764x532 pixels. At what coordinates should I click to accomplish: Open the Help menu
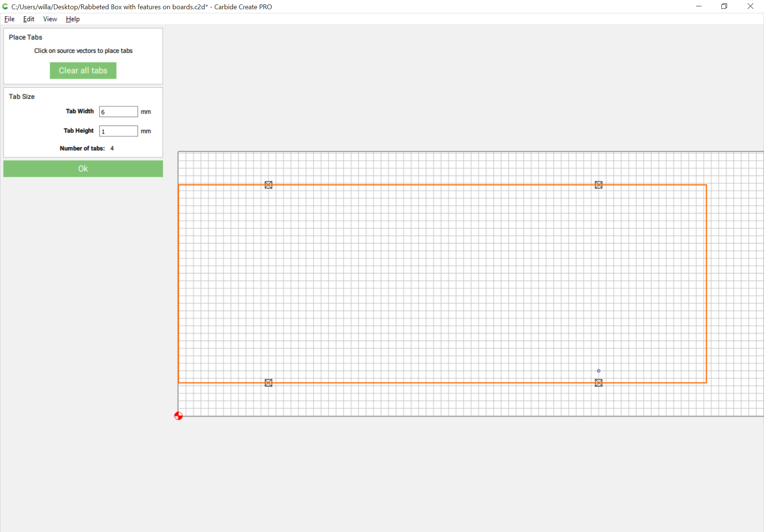[x=72, y=19]
